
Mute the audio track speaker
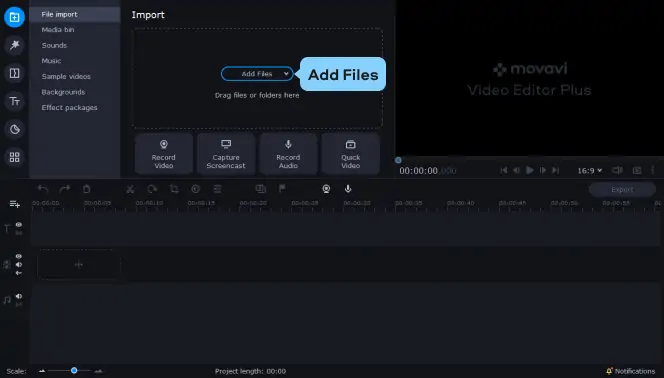pyautogui.click(x=19, y=296)
